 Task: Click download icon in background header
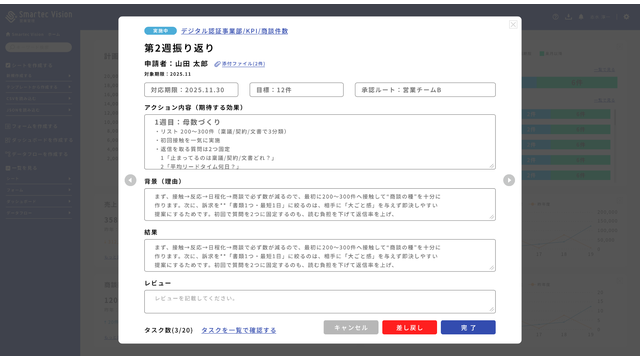click(568, 17)
